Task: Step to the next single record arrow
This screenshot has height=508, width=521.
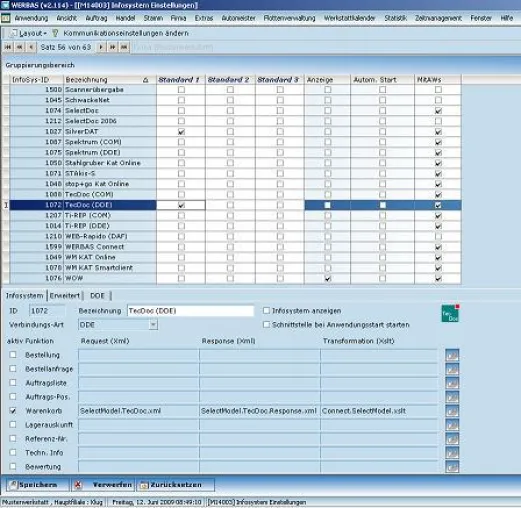Action: [101, 47]
